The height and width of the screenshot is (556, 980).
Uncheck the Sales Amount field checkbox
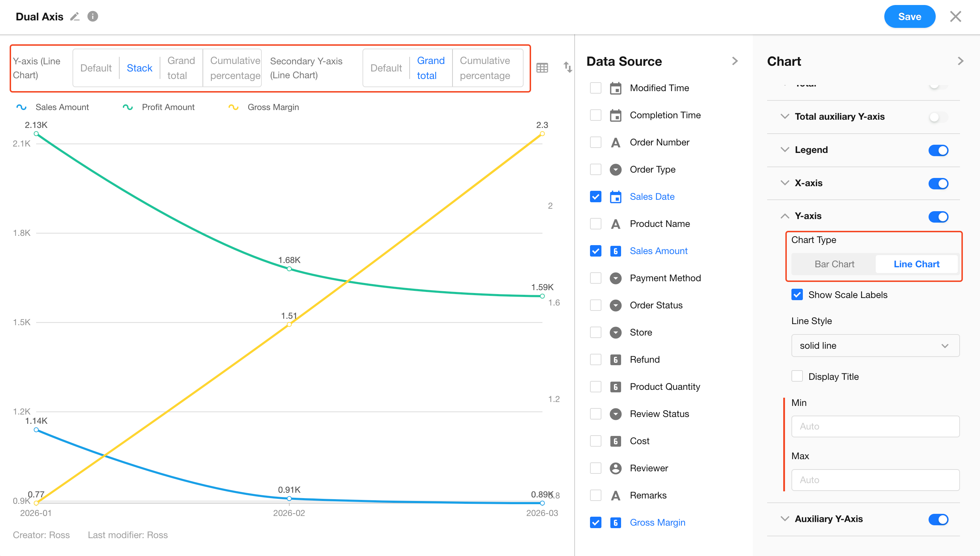pos(595,251)
